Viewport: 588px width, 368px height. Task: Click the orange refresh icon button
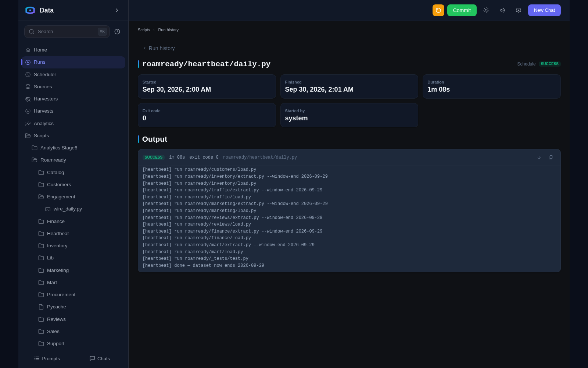pos(438,10)
